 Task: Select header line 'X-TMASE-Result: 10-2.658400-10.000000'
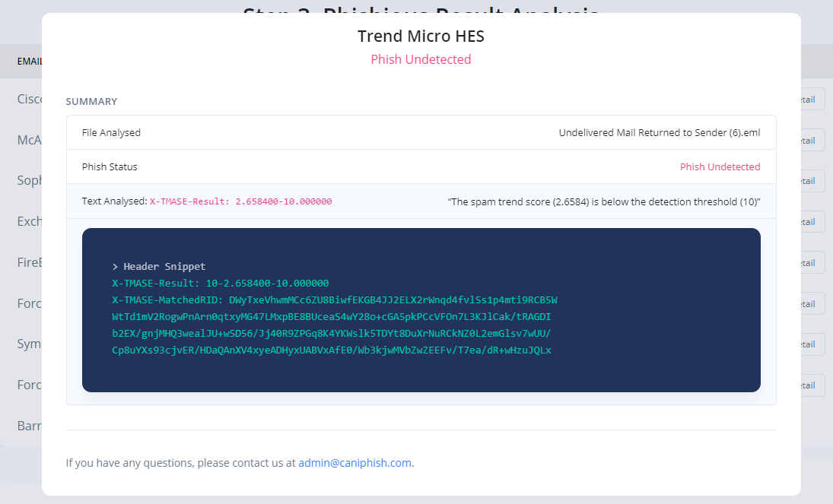coord(221,283)
